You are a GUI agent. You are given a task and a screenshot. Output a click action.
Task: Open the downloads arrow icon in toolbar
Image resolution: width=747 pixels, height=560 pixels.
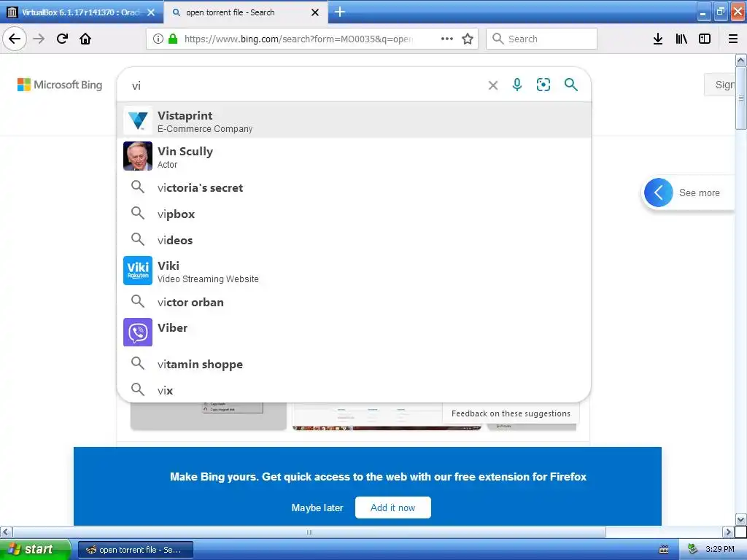click(658, 39)
